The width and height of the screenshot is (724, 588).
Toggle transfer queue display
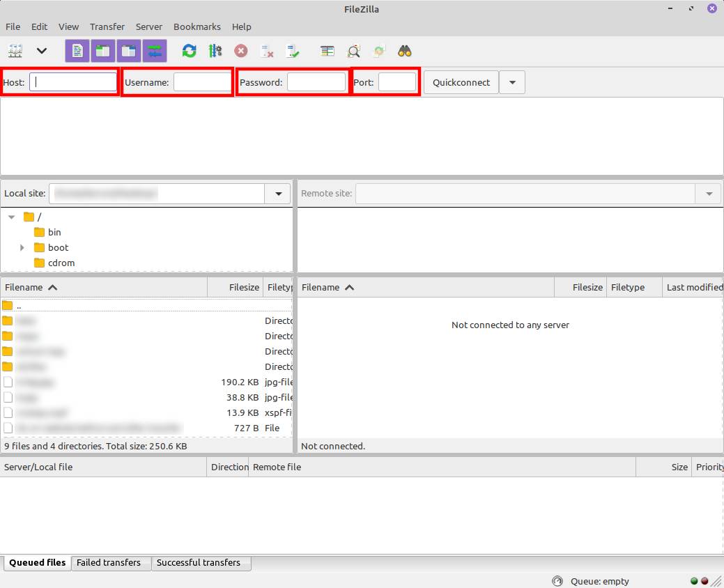[155, 51]
